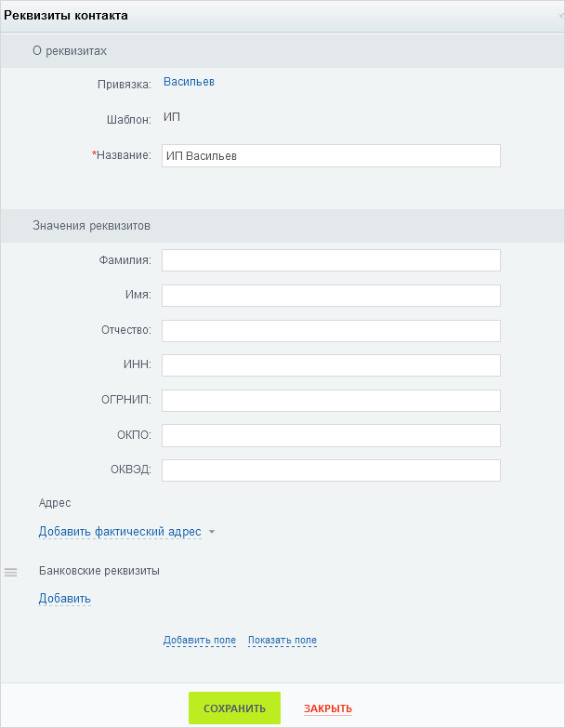The width and height of the screenshot is (565, 728).
Task: Focus the Имя text field
Action: pos(331,296)
